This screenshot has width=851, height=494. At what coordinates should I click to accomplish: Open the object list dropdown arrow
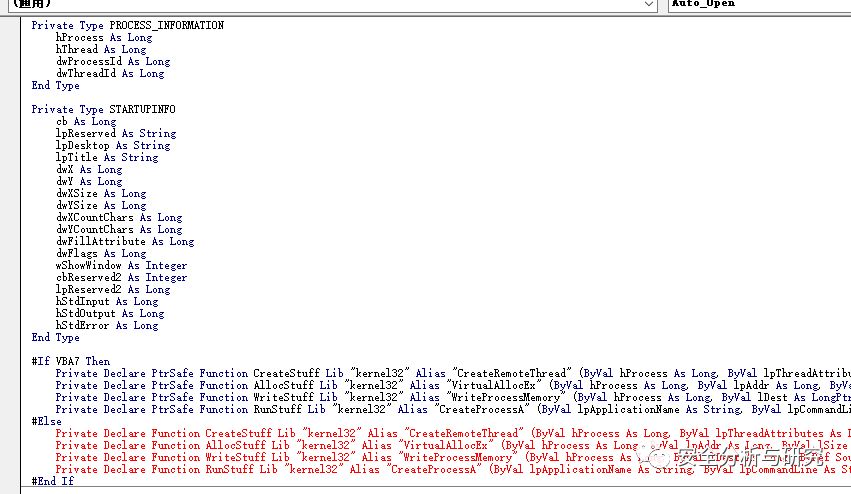point(649,4)
